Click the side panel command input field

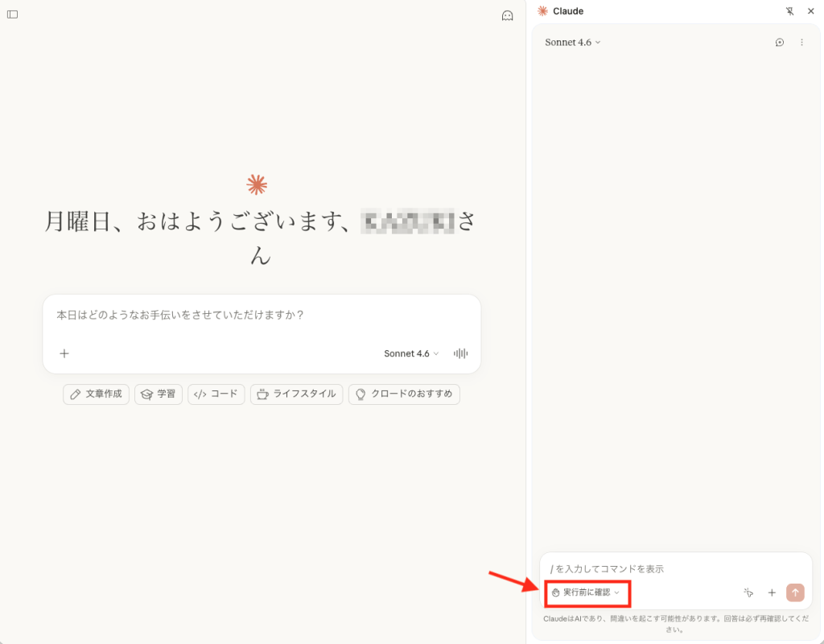click(x=676, y=568)
